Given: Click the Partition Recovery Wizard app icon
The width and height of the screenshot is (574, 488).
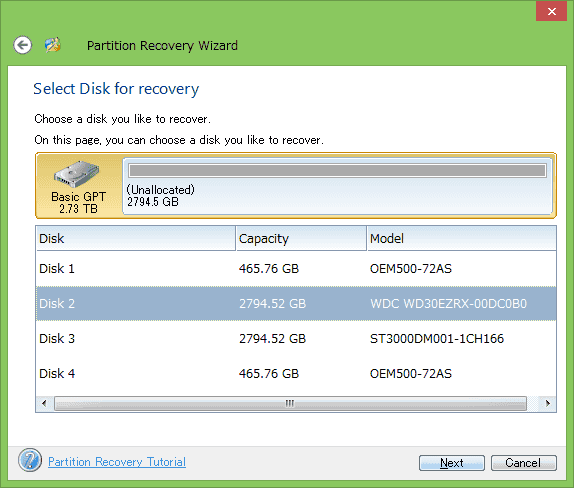Looking at the screenshot, I should pos(53,45).
